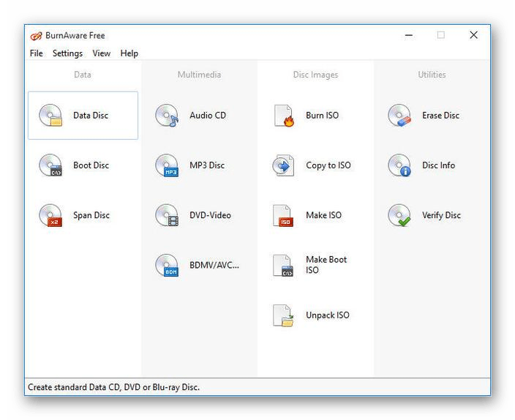Click the Verify Disc checkmark icon
The width and height of the screenshot is (515, 420).
399,215
